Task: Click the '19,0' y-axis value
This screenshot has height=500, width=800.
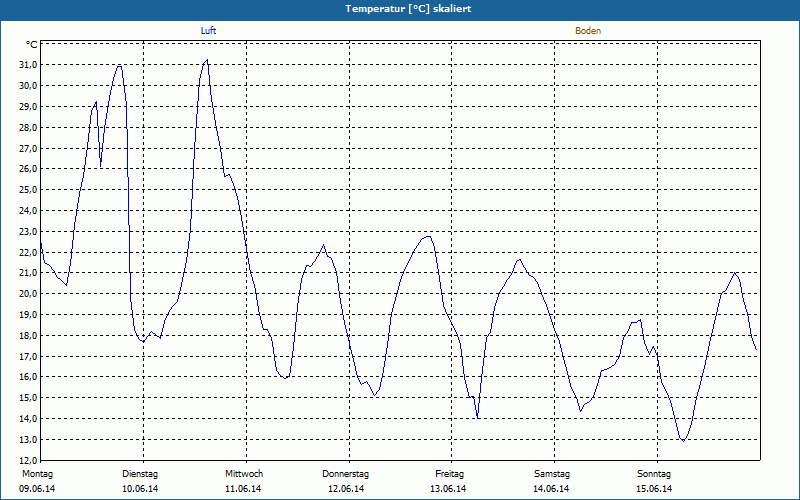Action: point(28,315)
